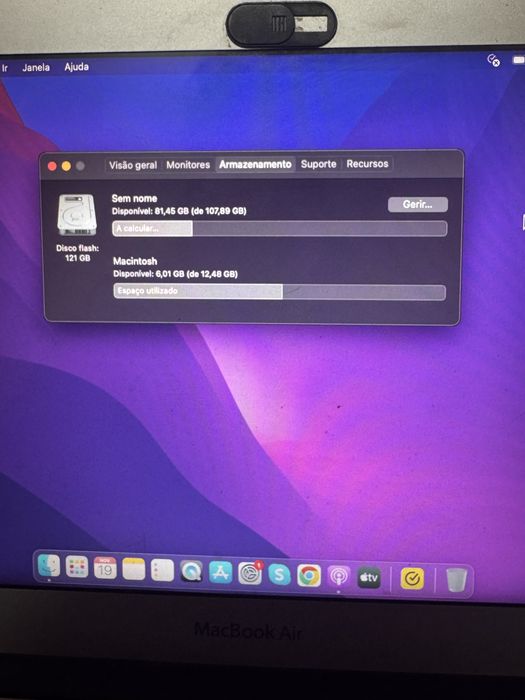Open Launchpad in the Dock
This screenshot has height=700, width=525.
click(x=77, y=567)
